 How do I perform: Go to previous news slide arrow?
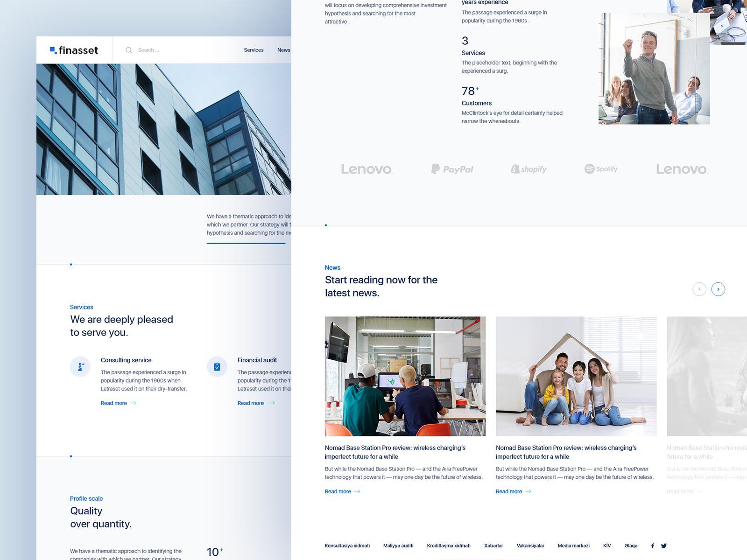(699, 289)
